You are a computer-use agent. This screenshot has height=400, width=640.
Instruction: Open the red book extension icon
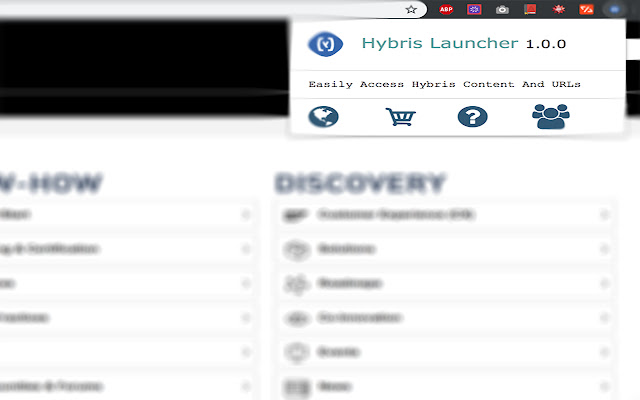pyautogui.click(x=530, y=9)
